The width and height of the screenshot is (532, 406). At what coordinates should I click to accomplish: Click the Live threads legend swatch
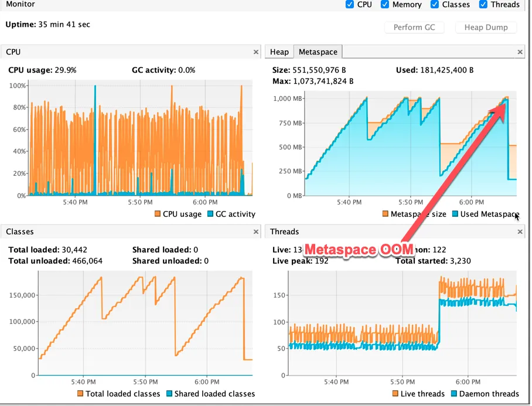coord(395,394)
